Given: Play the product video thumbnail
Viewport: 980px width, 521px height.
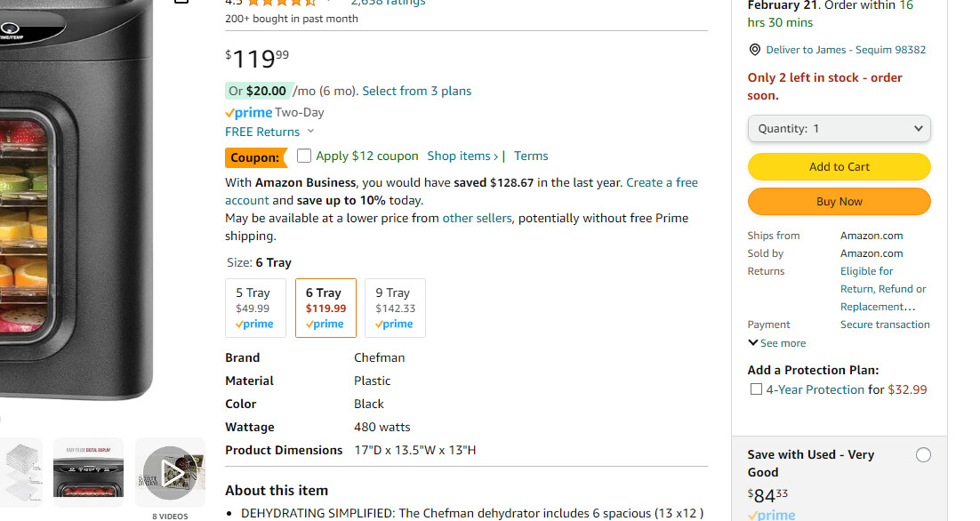Looking at the screenshot, I should (171, 472).
